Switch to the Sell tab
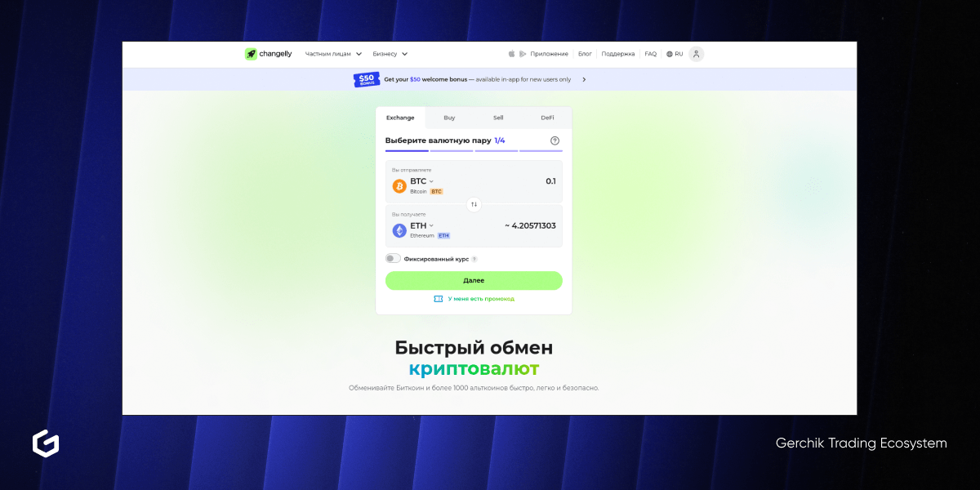Screen dimensions: 980x490 (498, 118)
